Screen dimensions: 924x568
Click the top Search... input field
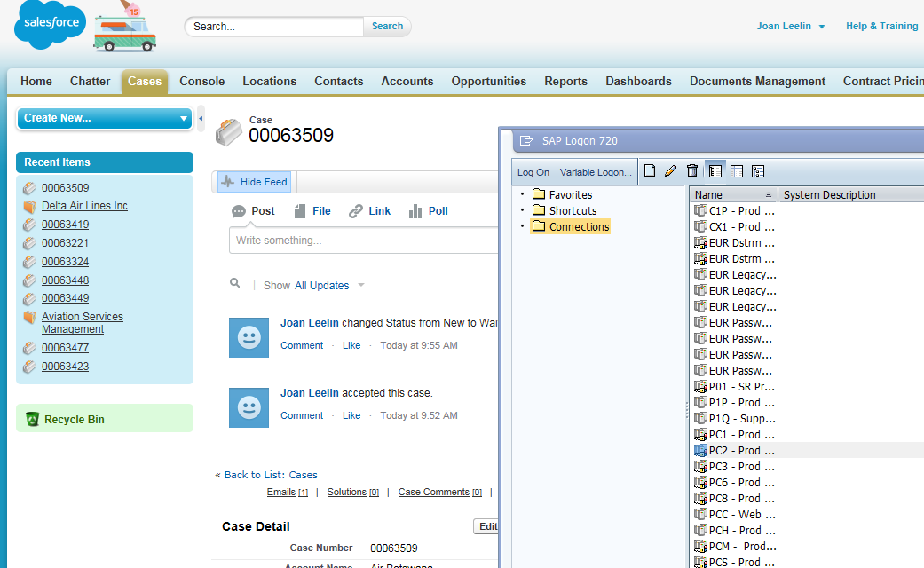click(274, 27)
